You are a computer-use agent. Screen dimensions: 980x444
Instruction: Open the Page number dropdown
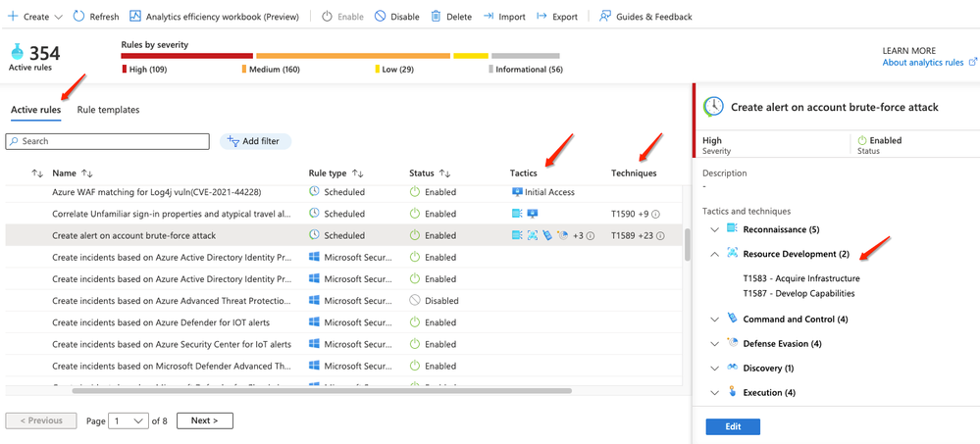click(129, 420)
